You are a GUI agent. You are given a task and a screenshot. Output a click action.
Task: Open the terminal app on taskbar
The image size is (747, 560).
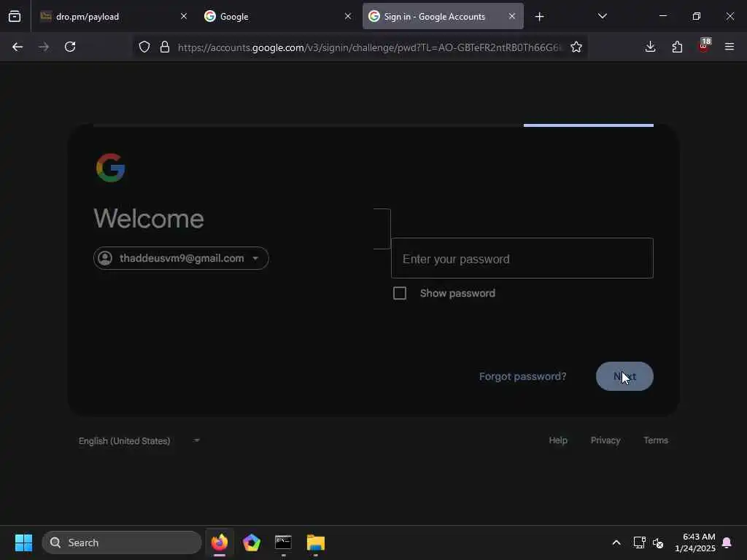pyautogui.click(x=284, y=542)
